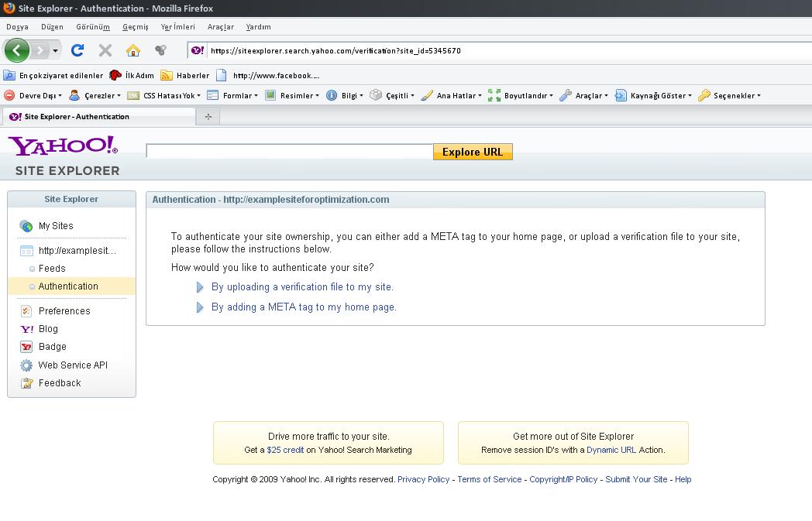Open the Görünüm menu
Viewport: 812px width, 521px height.
pyautogui.click(x=93, y=27)
